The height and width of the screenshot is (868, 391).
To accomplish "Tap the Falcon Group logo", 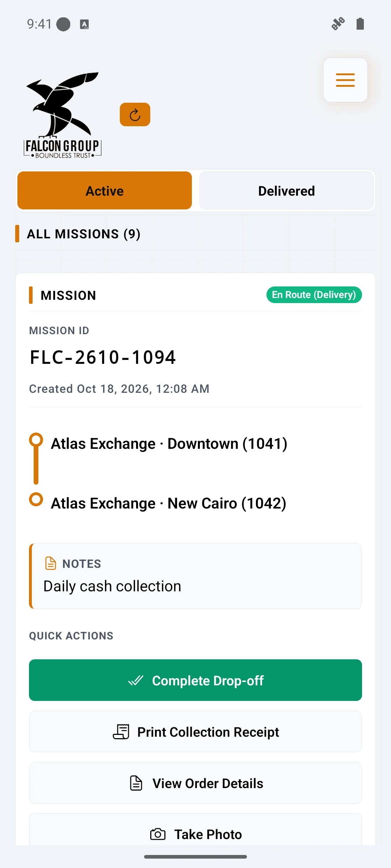I will (62, 115).
